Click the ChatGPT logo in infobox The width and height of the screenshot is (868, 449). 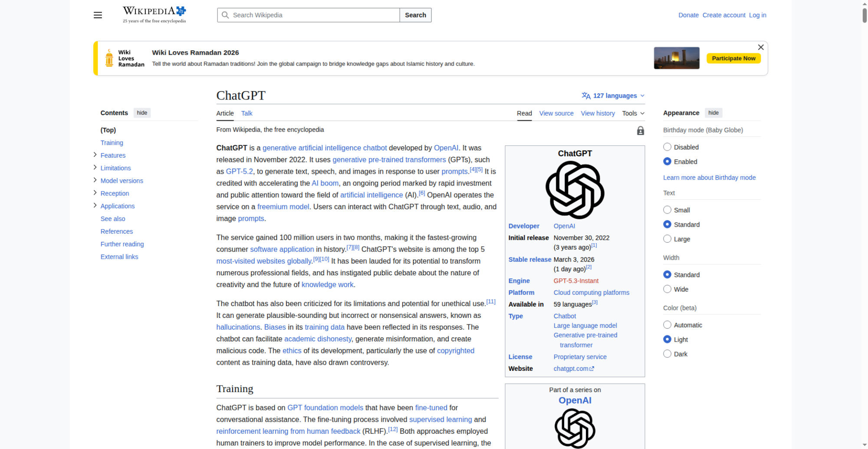click(x=575, y=190)
